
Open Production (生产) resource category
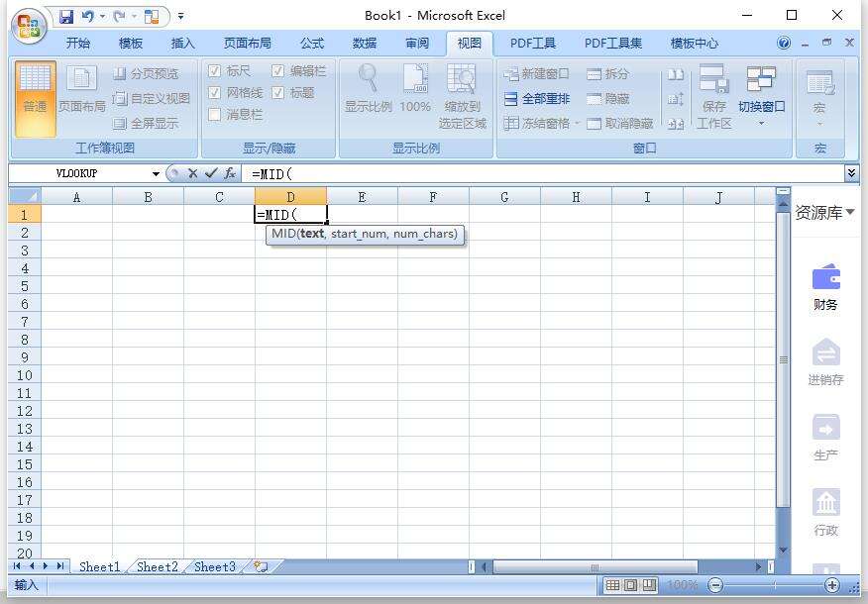825,438
